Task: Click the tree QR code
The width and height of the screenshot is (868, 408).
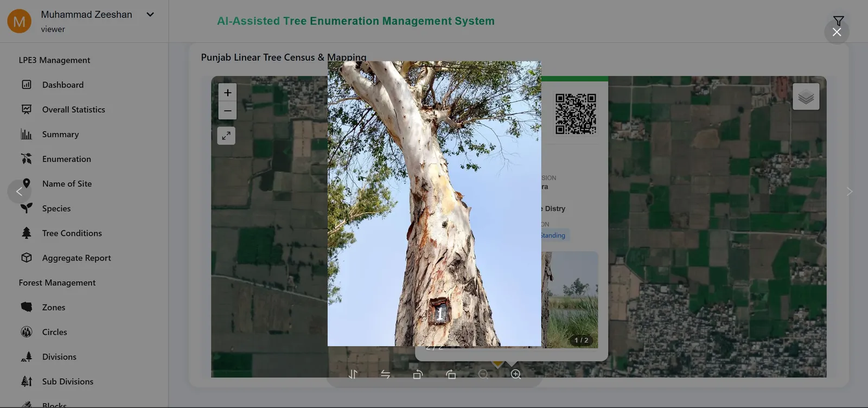Action: tap(576, 114)
